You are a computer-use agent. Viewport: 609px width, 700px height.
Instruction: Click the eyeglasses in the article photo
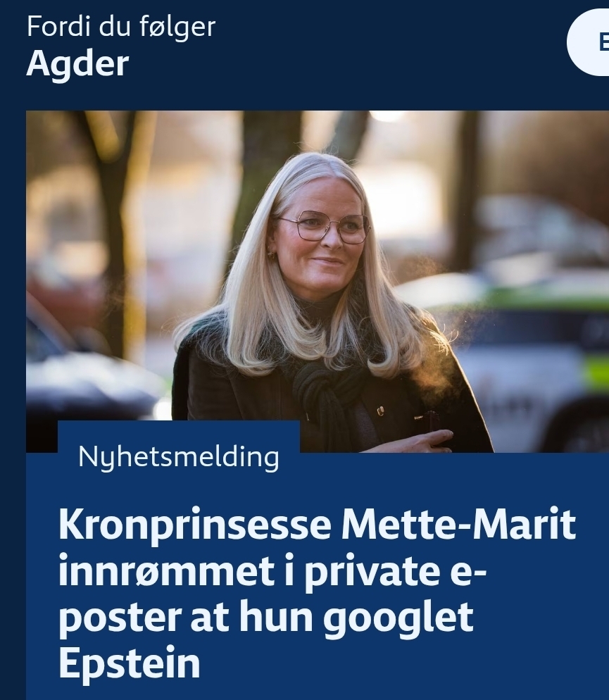(x=324, y=227)
